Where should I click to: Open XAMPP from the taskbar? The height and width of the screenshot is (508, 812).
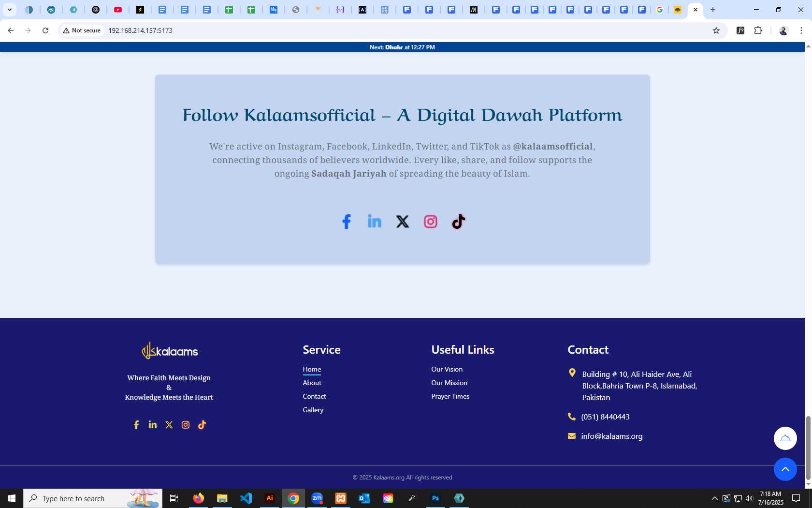point(341,498)
